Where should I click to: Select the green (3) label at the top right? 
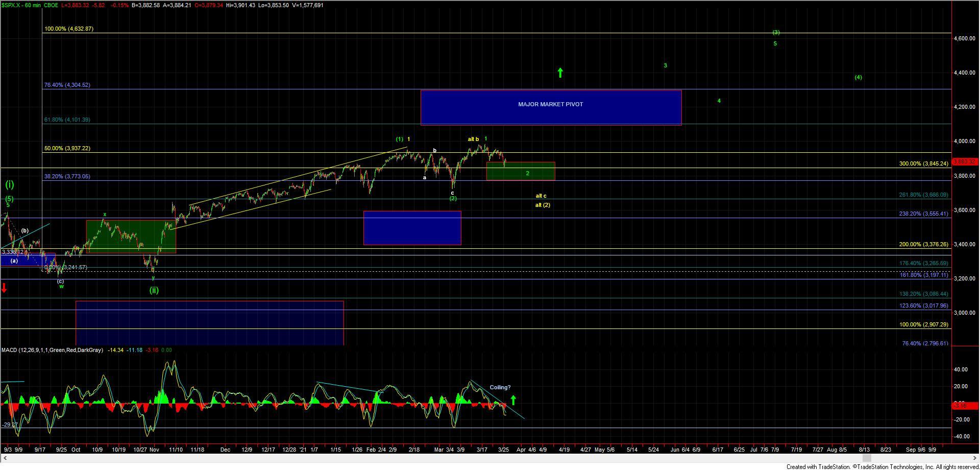click(775, 32)
